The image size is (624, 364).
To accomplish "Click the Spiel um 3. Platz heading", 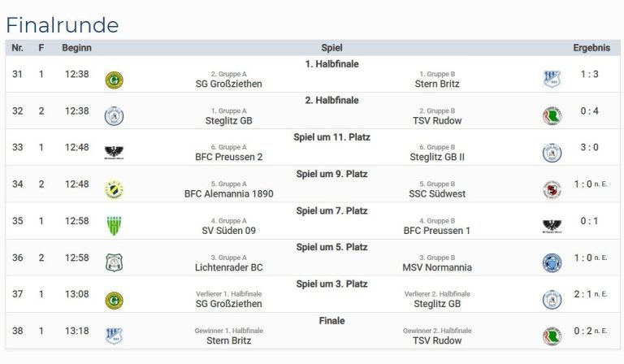I will (x=331, y=284).
